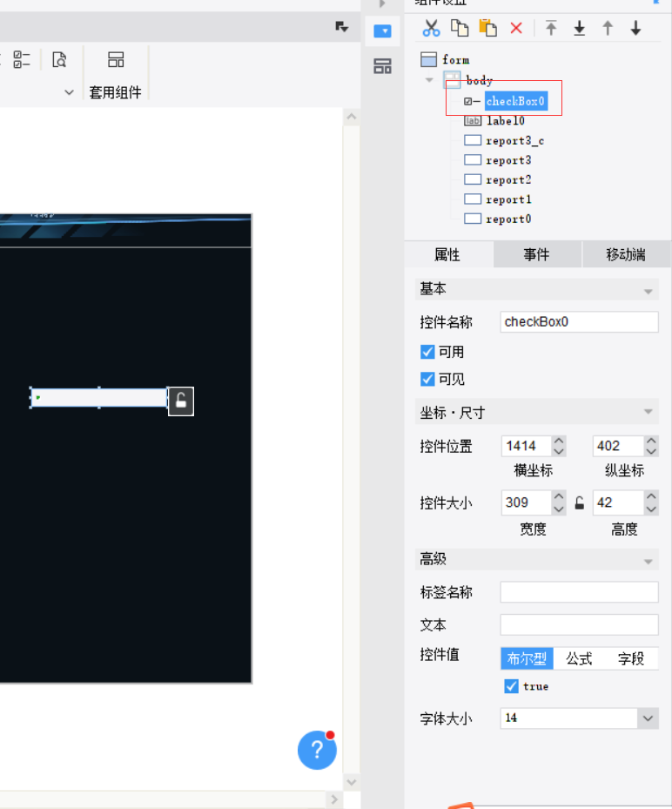Delete component with the red X icon
Viewport: 672px width, 809px height.
[x=516, y=28]
